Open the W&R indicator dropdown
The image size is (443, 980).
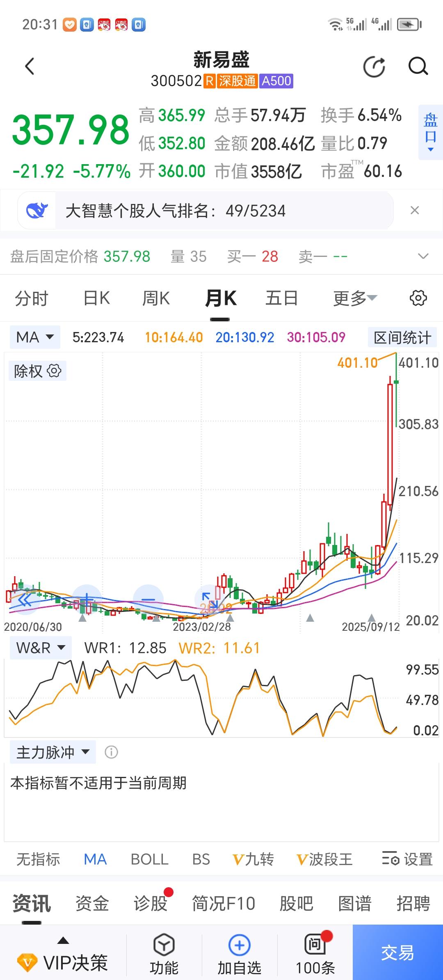pos(41,648)
